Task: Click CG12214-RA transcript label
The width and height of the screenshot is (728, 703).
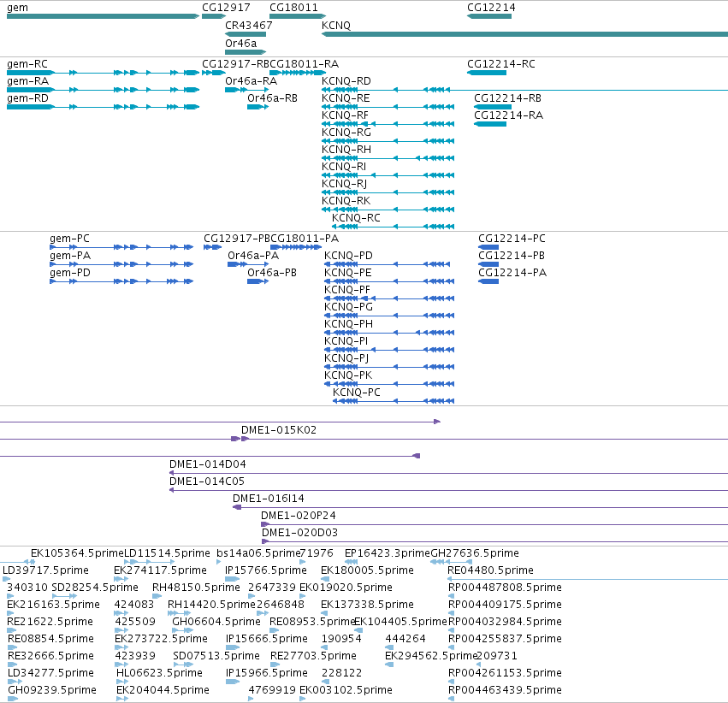Action: 509,115
